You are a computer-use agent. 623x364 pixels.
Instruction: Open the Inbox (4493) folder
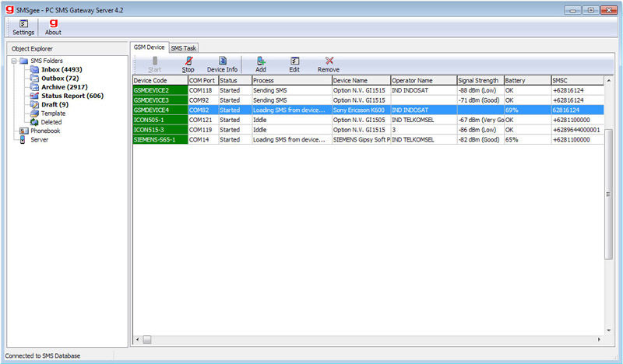[x=62, y=70]
